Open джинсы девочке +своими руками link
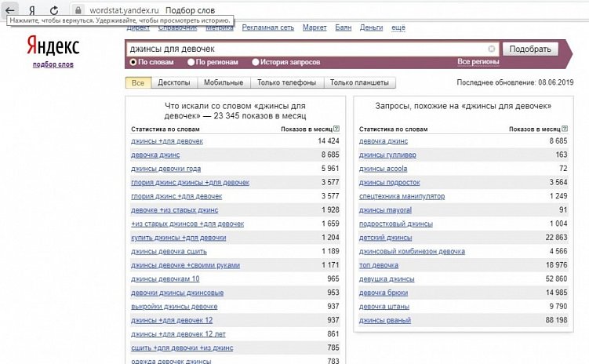 [185, 265]
